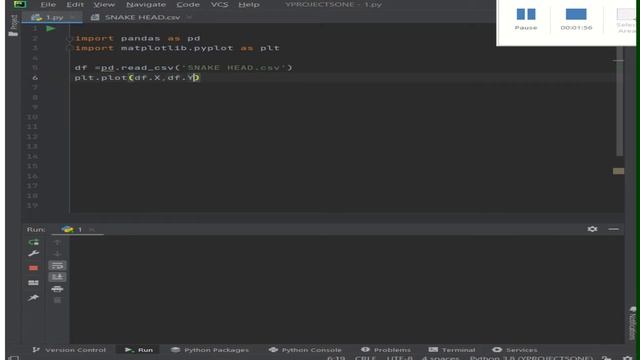
Task: Open the Navigate menu
Action: coord(146,4)
